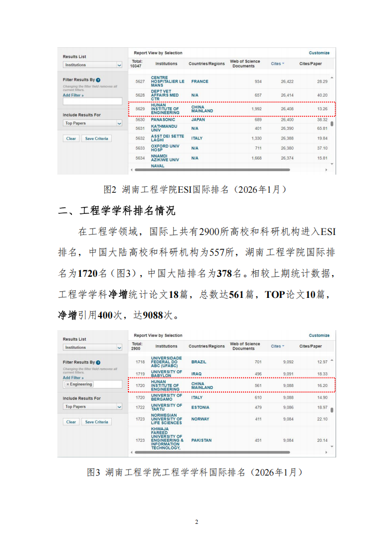392x544 pixels.
Task: Remove the Engineering filter tag via its x
Action: point(68,384)
